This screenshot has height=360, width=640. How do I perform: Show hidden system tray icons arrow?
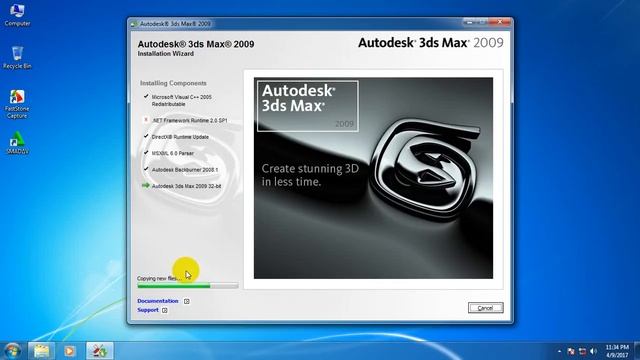[559, 351]
